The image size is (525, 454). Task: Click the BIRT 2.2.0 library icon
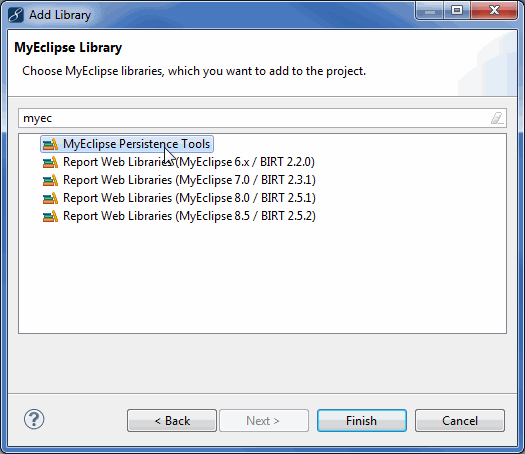pyautogui.click(x=50, y=162)
